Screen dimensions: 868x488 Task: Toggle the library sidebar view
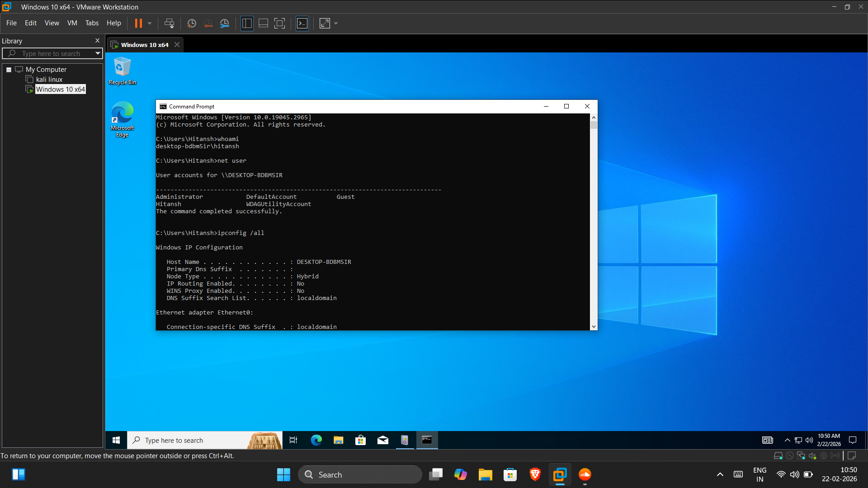[247, 23]
